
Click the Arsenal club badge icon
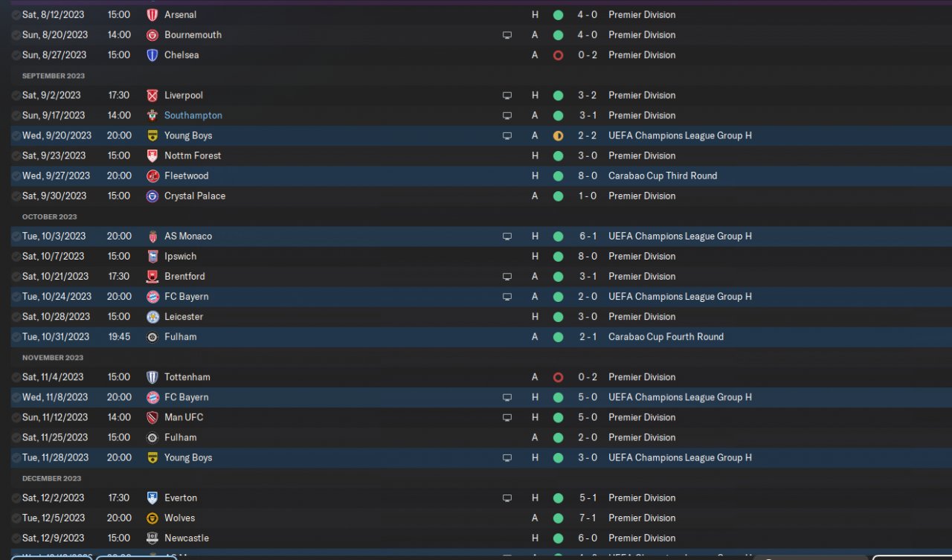click(x=152, y=15)
